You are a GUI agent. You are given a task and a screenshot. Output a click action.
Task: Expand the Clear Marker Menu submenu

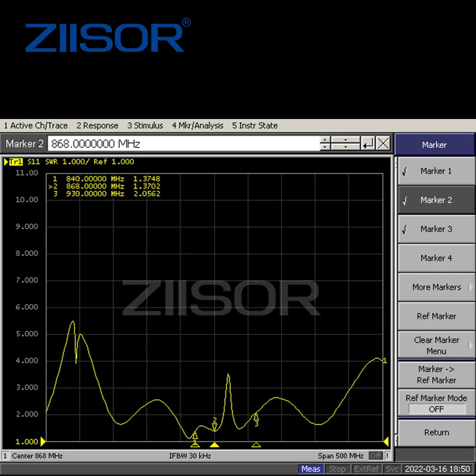[436, 345]
